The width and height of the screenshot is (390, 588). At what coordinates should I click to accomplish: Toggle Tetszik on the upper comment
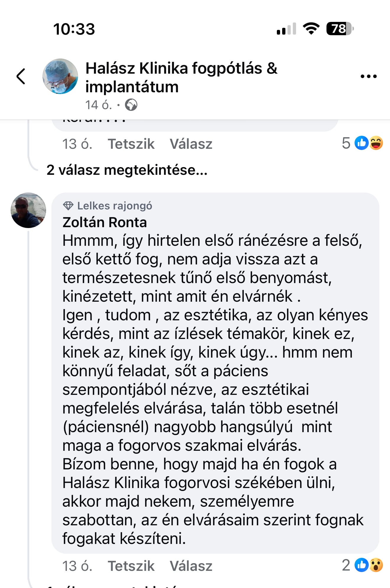131,144
